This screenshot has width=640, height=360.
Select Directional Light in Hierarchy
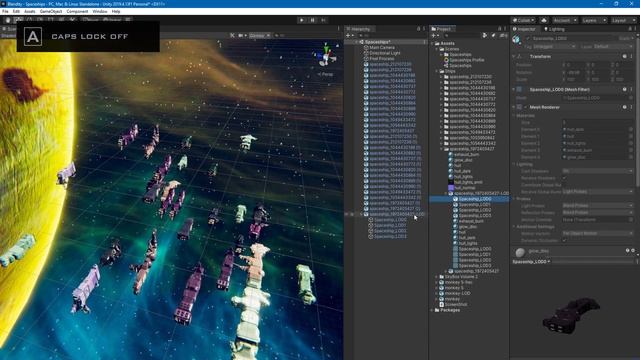click(x=385, y=53)
